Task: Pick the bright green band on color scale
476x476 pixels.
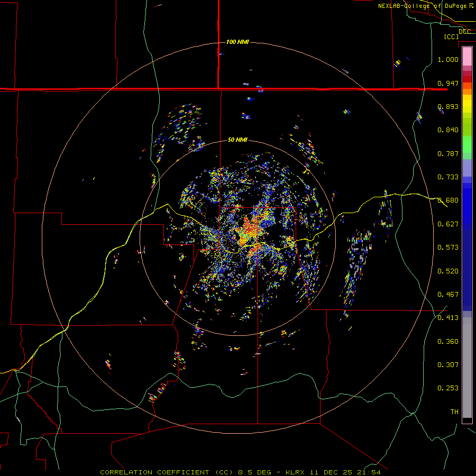Action: [x=467, y=144]
